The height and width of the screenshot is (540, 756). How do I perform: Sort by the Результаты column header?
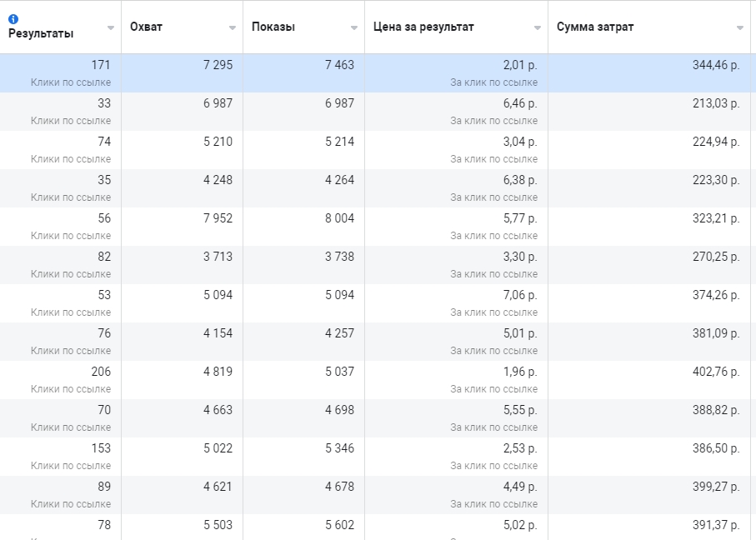tap(41, 33)
